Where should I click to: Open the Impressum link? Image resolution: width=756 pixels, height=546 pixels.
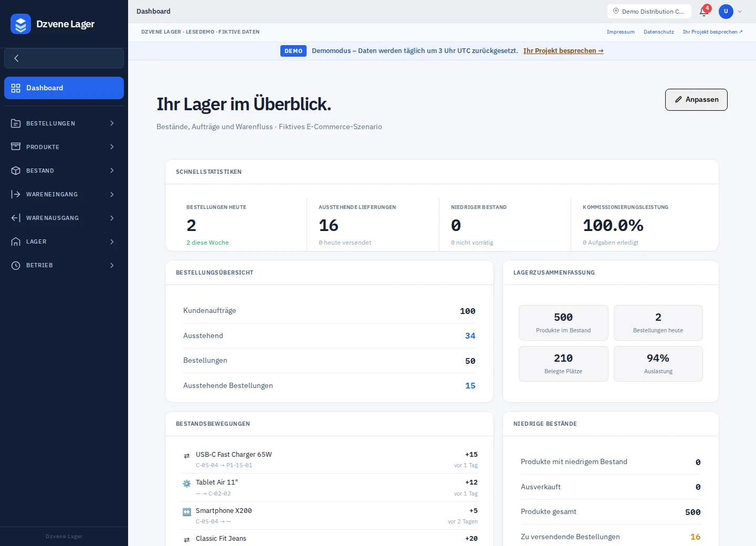pos(621,32)
